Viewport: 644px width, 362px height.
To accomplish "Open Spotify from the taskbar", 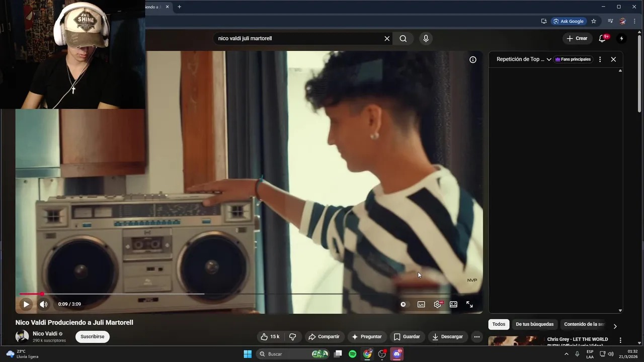I will tap(353, 354).
